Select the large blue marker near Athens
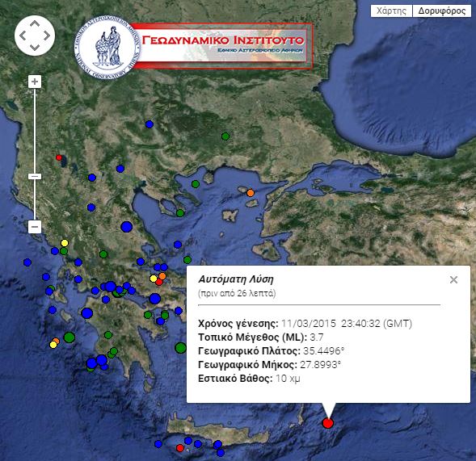 (155, 299)
